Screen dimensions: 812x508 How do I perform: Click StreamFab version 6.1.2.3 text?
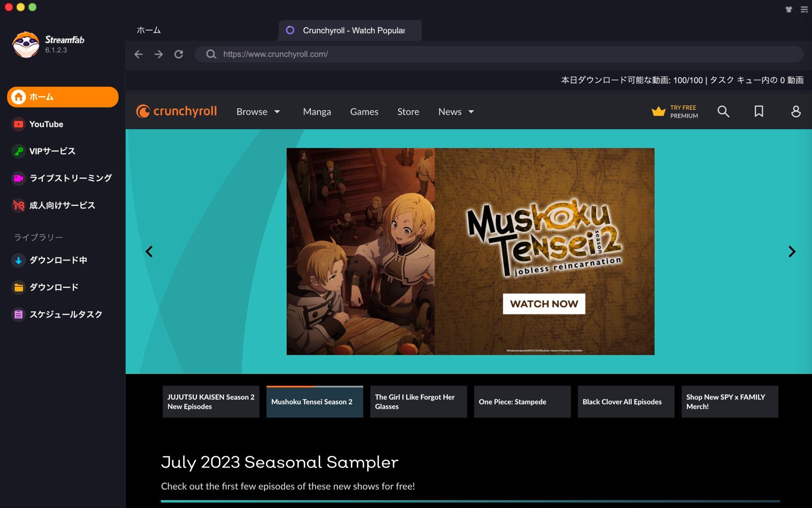tap(56, 50)
